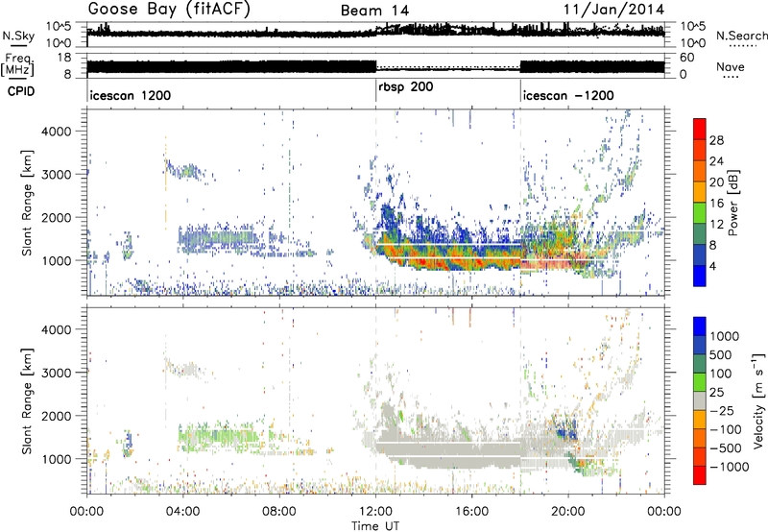Click the Velocity colorbar value "-100"

coord(726,429)
